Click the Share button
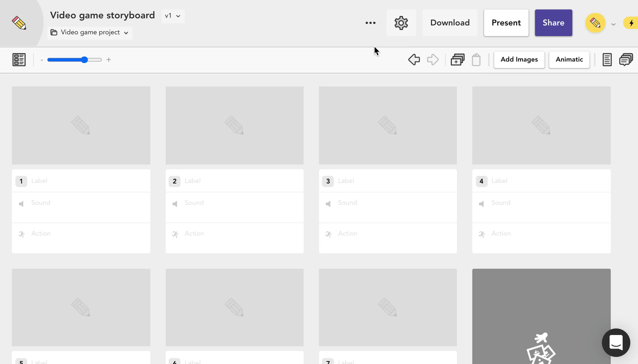 click(x=553, y=23)
